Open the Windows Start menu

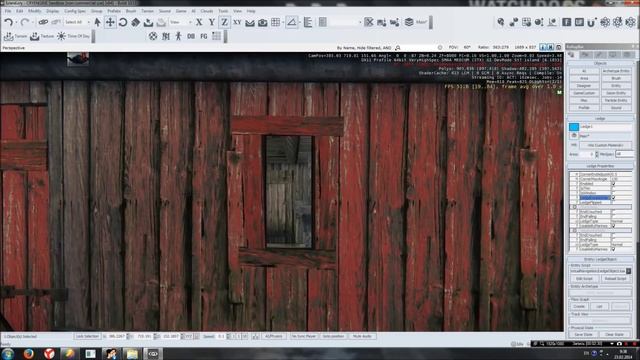(8, 353)
